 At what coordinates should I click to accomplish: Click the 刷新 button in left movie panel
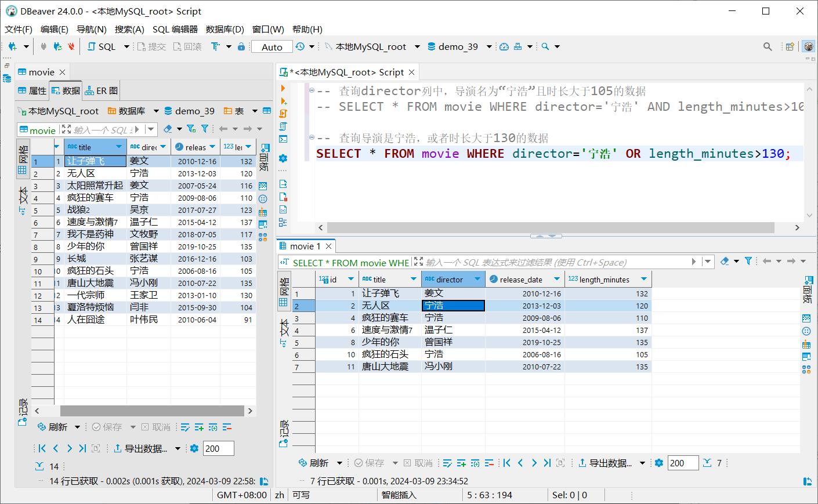(x=53, y=427)
